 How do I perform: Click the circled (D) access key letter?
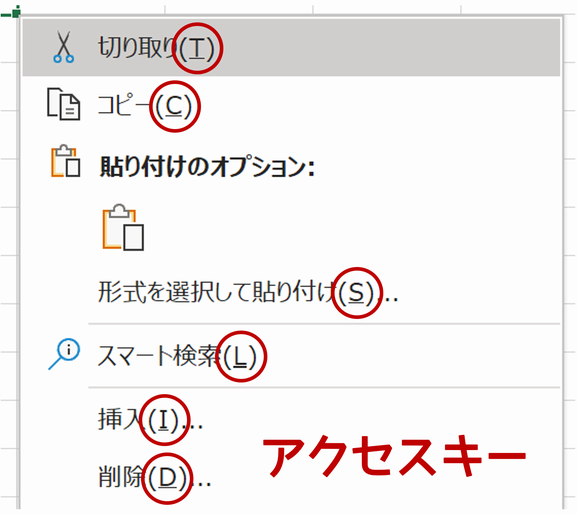point(168,478)
